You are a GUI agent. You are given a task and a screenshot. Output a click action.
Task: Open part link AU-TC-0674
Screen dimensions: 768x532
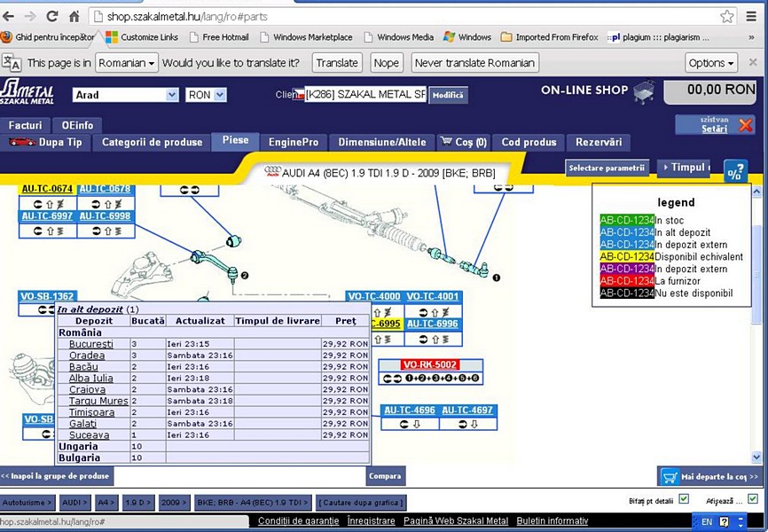(x=48, y=189)
